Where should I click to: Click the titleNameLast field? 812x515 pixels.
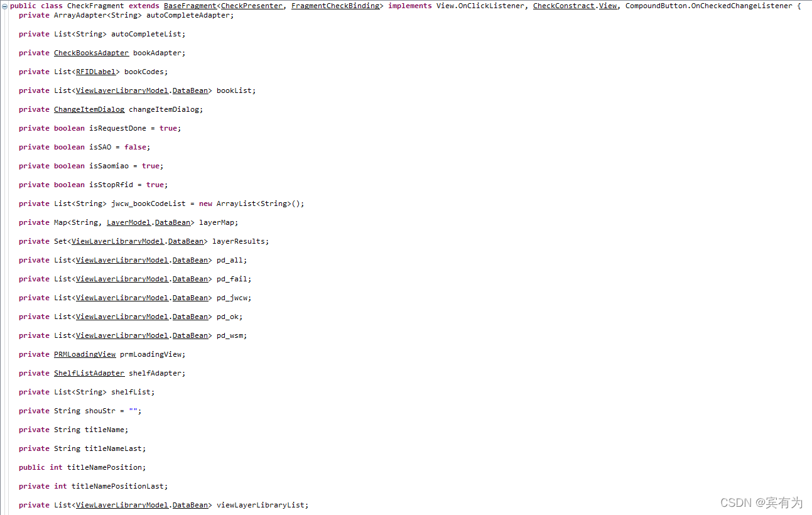(x=113, y=448)
